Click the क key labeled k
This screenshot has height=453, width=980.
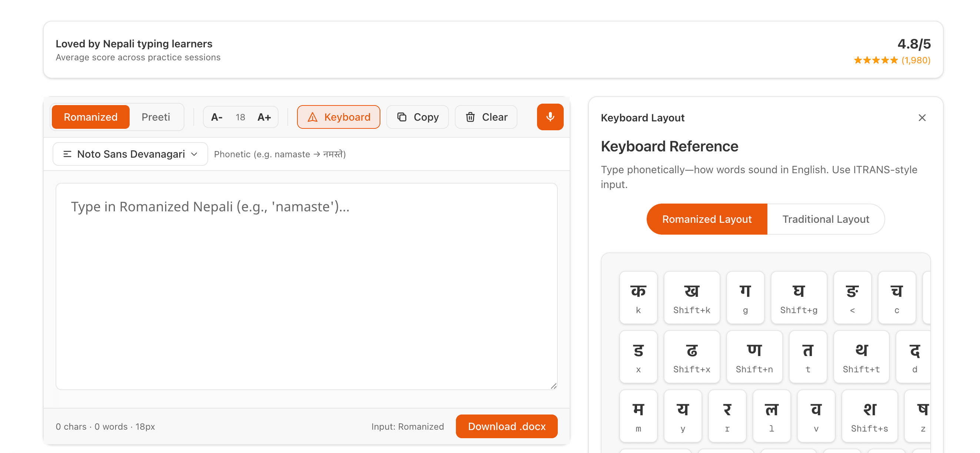click(638, 298)
